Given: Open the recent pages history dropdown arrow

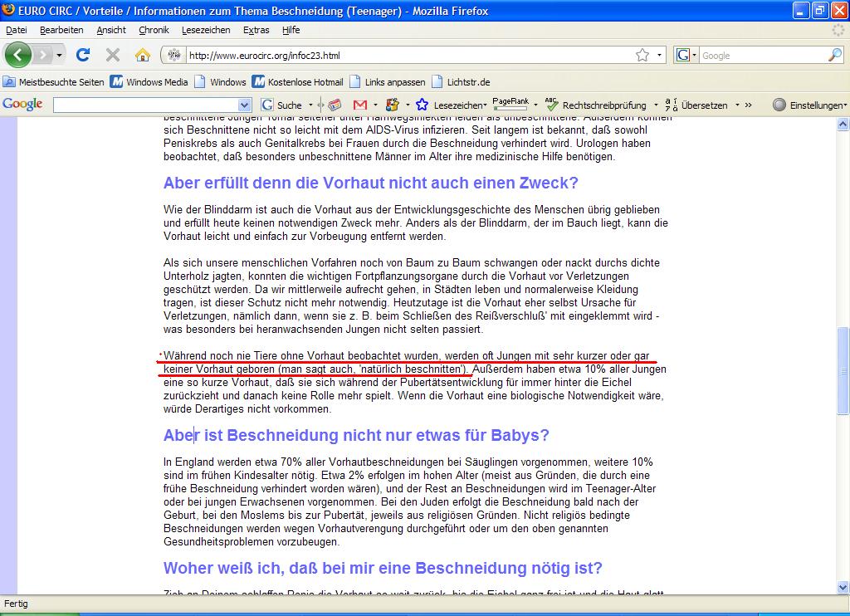Looking at the screenshot, I should click(59, 55).
